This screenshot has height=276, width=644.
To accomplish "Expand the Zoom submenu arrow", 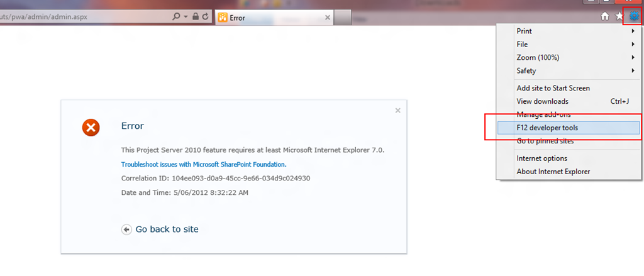I will tap(633, 57).
